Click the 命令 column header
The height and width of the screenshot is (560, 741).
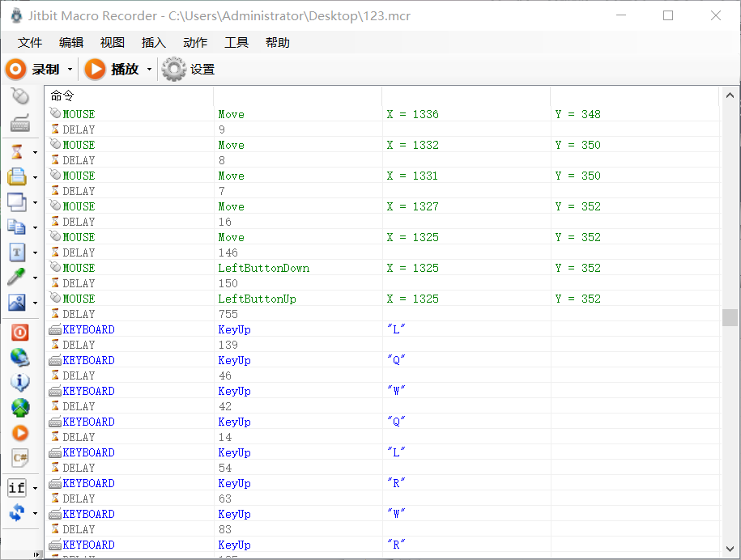[x=130, y=96]
